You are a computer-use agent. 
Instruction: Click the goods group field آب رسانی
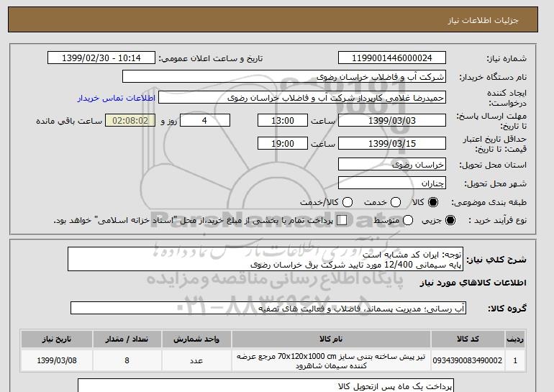[x=268, y=309]
